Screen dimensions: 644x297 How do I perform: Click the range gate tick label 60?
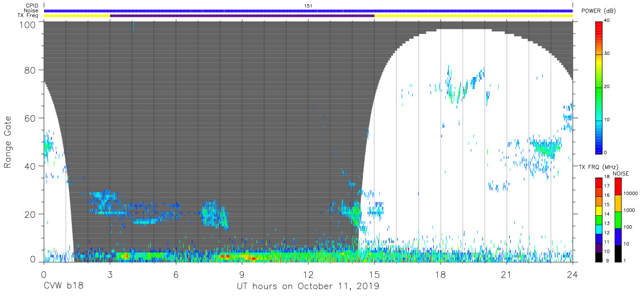tap(30, 118)
